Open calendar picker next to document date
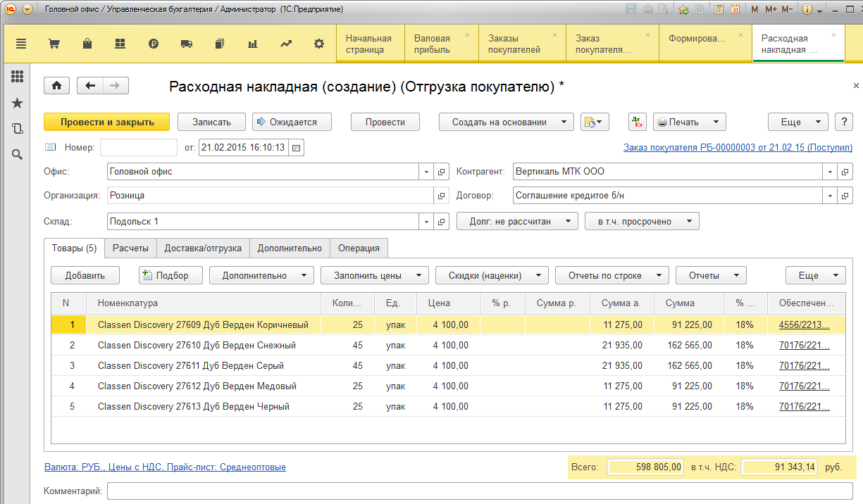The image size is (863, 504). pyautogui.click(x=297, y=148)
